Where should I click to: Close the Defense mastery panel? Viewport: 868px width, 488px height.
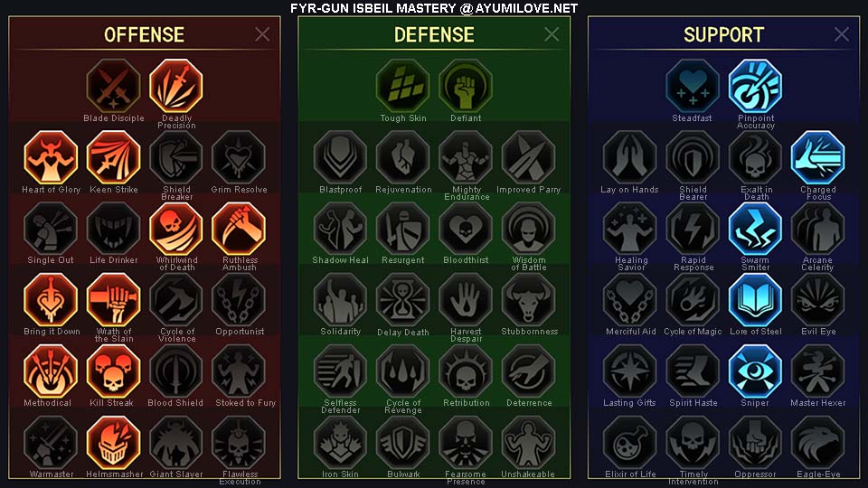(552, 34)
